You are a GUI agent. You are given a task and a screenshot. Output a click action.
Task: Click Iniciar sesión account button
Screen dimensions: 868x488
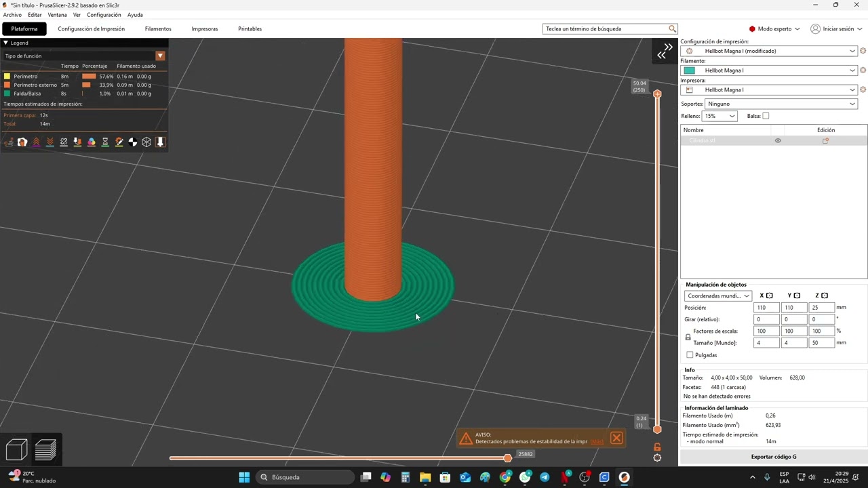(836, 29)
